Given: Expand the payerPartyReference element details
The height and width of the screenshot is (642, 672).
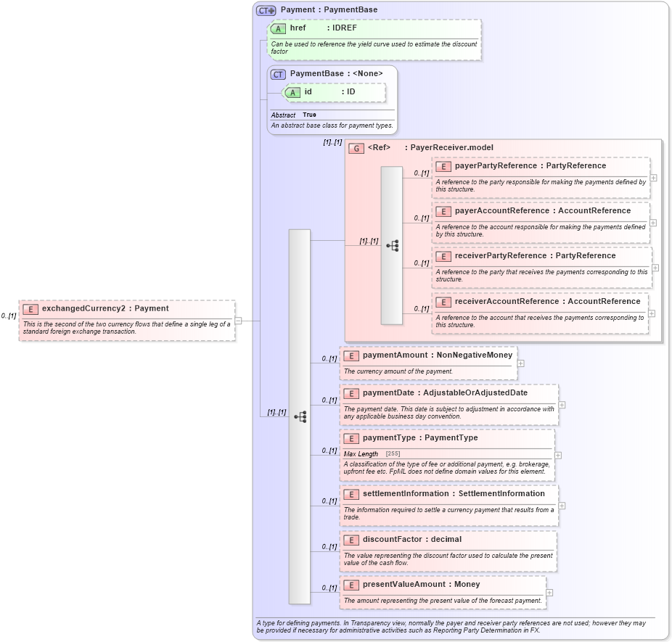Looking at the screenshot, I should click(654, 178).
